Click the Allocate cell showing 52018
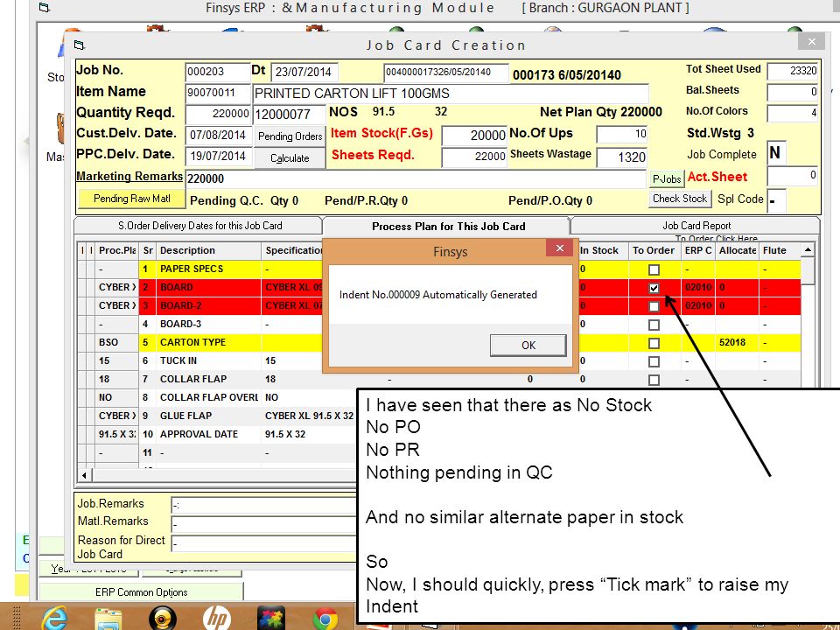The height and width of the screenshot is (630, 840). point(737,342)
